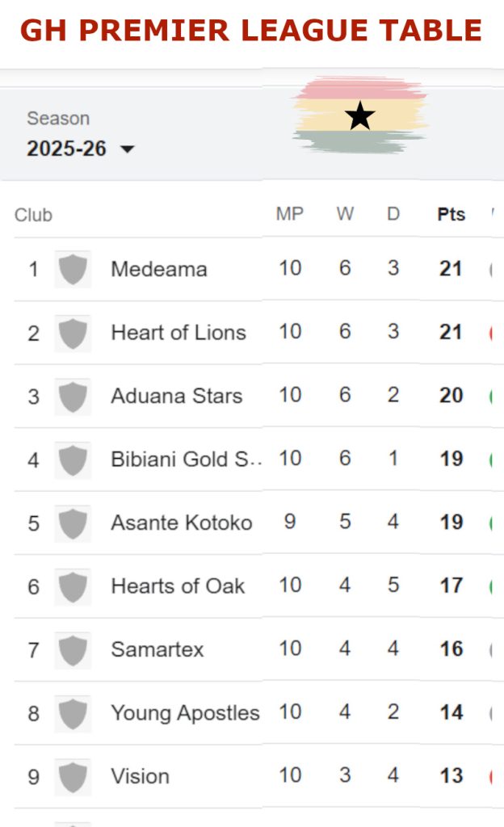The image size is (504, 827).
Task: Select the 2025-26 season selector text
Action: (x=66, y=149)
